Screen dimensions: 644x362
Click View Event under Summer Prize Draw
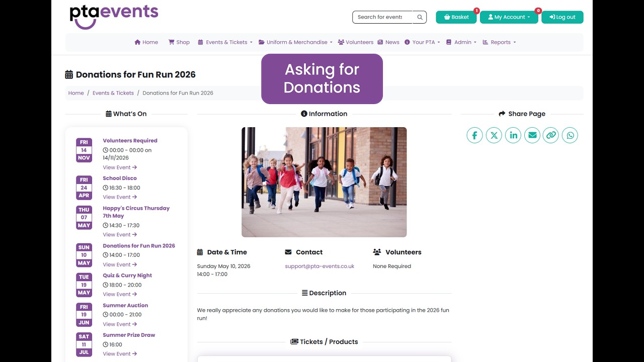(120, 354)
